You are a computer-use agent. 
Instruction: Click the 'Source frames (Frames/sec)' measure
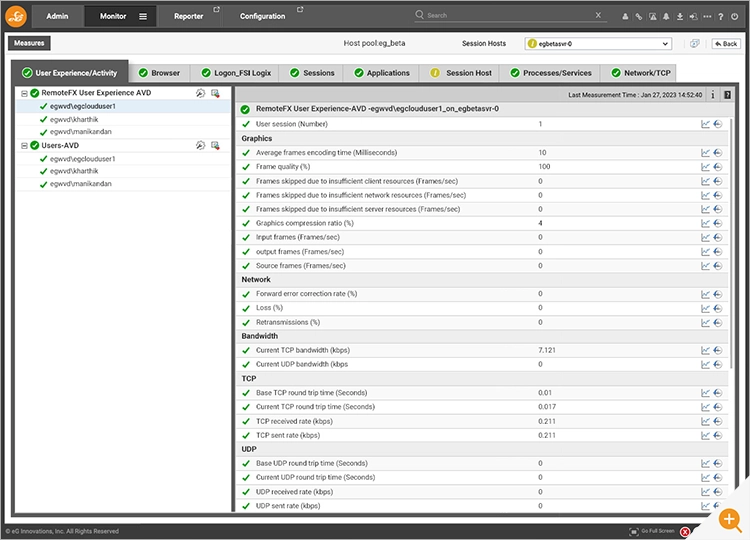[300, 266]
